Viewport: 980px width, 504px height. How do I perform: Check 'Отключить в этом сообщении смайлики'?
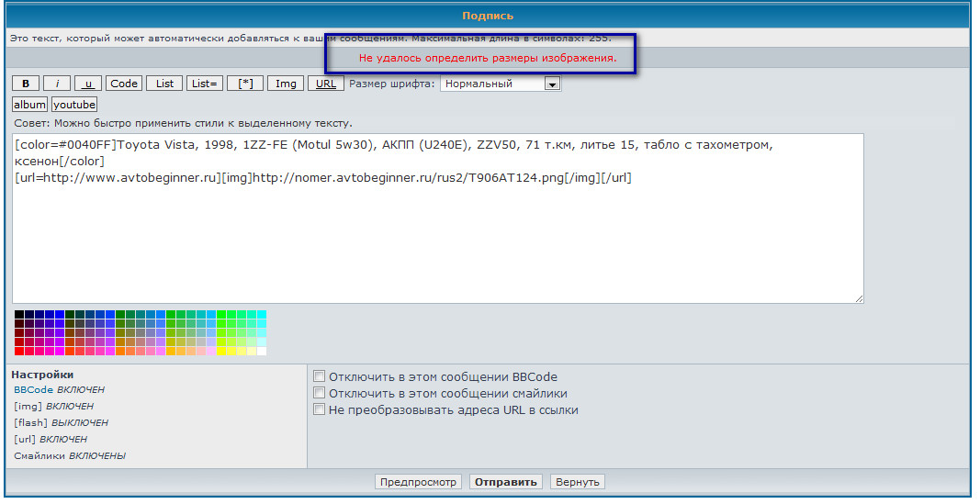[320, 393]
